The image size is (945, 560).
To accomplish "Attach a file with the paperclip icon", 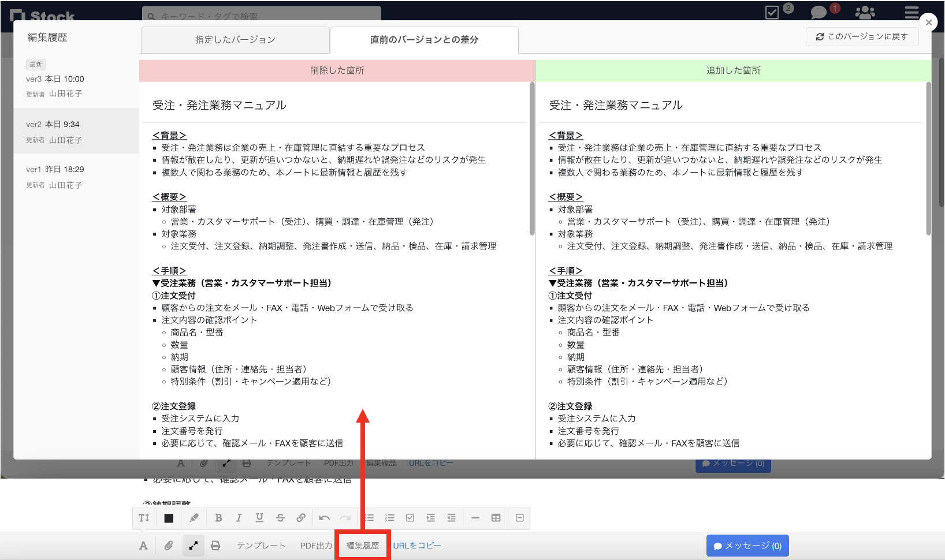I will [169, 545].
